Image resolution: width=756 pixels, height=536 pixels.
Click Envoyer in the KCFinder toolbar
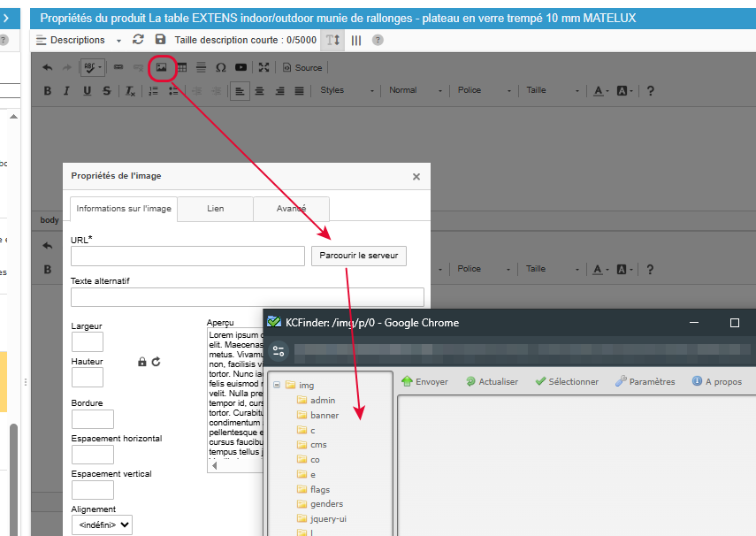tap(424, 381)
